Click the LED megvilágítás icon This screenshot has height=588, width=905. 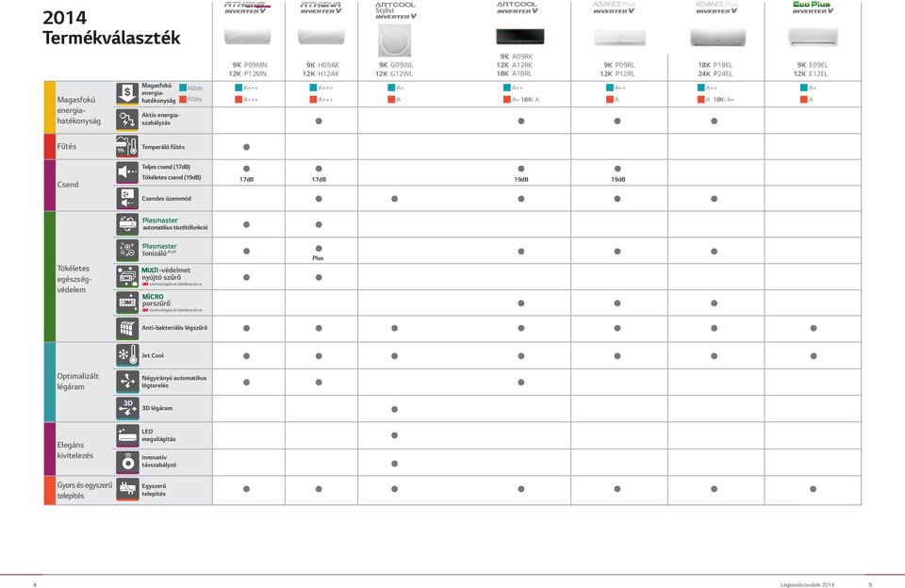point(127,435)
